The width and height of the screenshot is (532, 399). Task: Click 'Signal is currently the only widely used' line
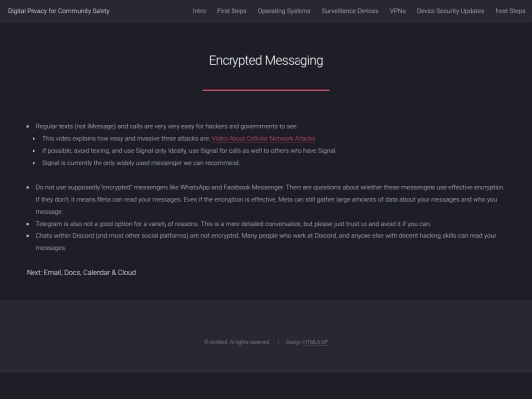coord(141,163)
